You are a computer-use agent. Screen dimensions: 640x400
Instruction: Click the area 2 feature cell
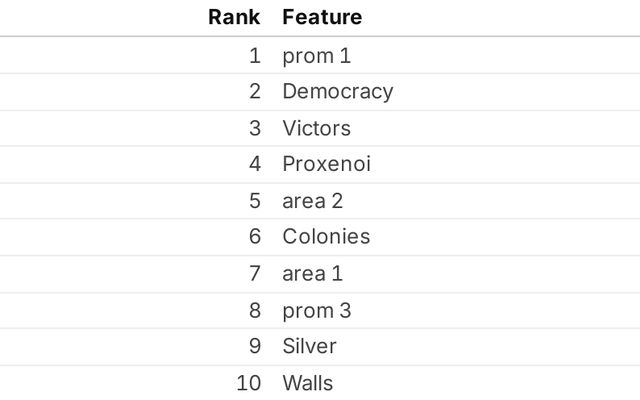click(312, 201)
